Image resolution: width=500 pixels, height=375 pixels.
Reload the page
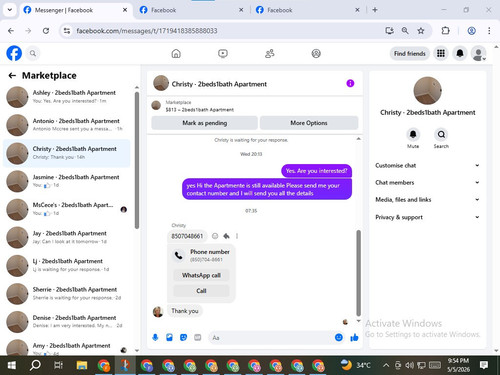[46, 31]
